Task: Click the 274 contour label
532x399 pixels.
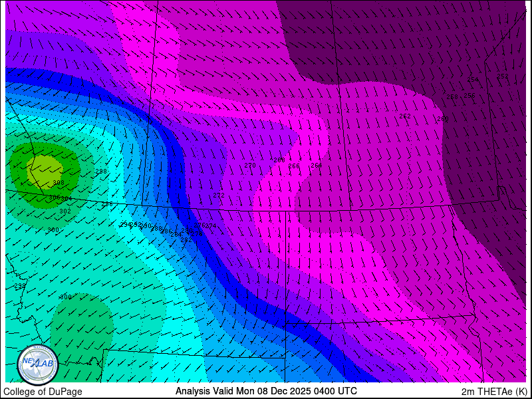Action: coord(211,225)
